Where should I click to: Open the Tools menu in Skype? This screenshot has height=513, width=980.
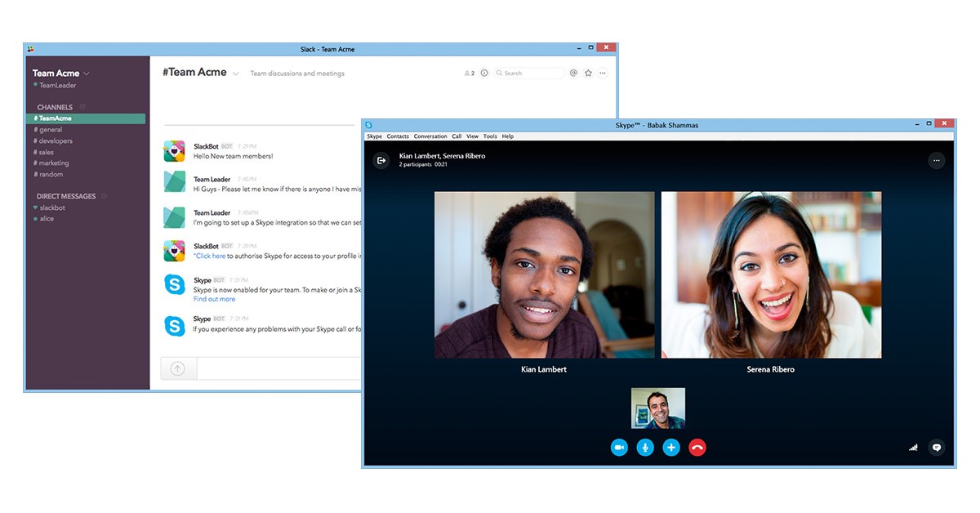490,136
